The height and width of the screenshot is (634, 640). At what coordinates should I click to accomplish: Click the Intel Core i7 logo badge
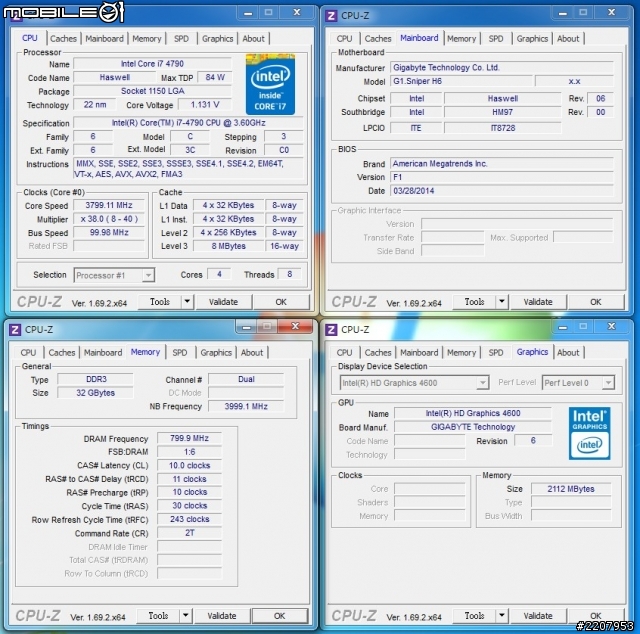click(270, 84)
